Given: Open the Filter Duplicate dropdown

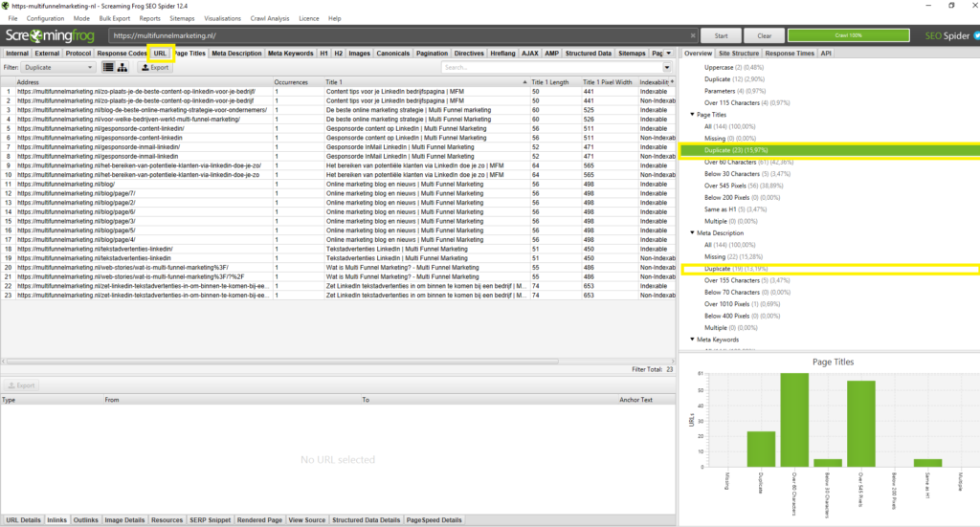Looking at the screenshot, I should click(x=58, y=68).
